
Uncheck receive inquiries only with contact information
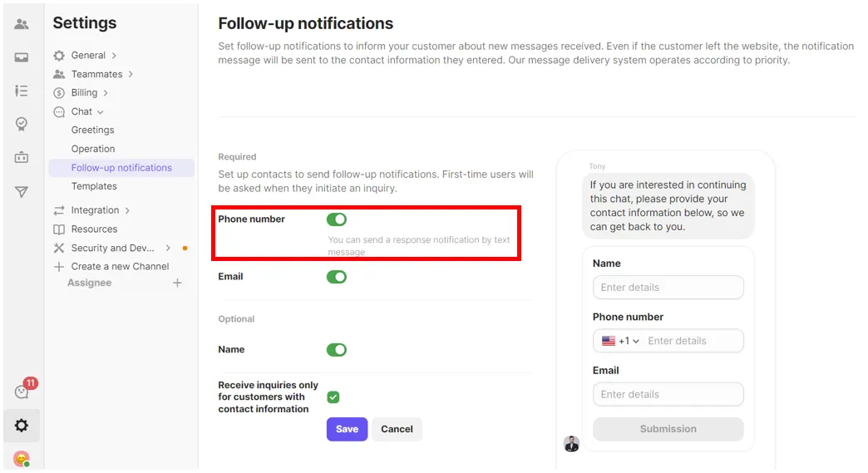click(333, 397)
